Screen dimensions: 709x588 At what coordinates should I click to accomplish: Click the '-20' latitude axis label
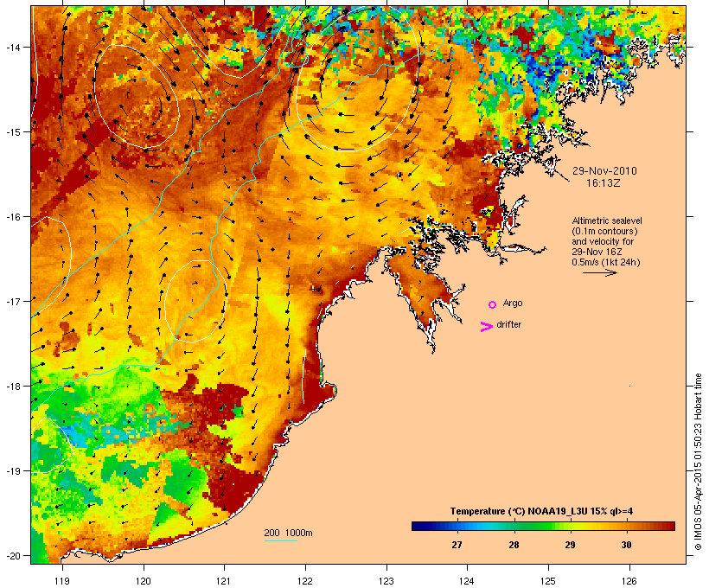12,556
